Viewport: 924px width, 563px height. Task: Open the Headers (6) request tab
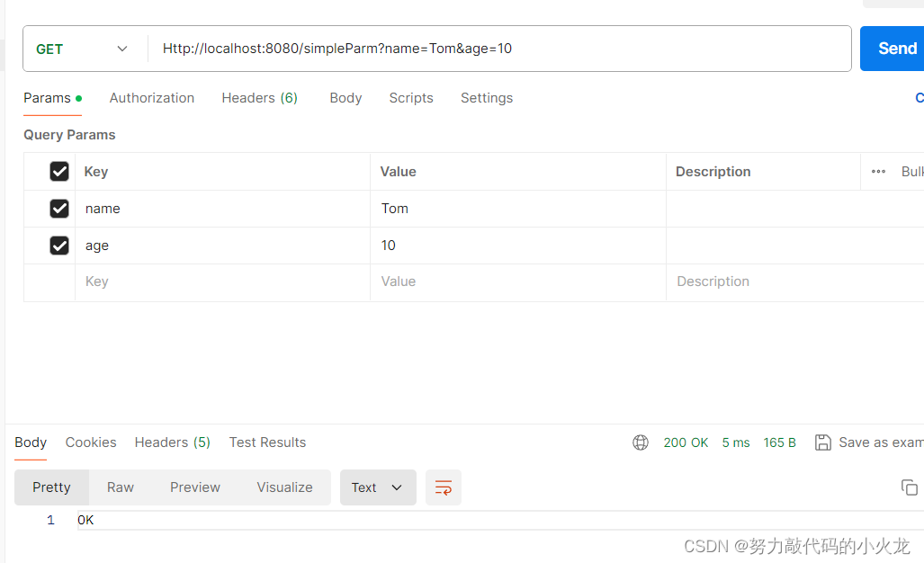259,97
